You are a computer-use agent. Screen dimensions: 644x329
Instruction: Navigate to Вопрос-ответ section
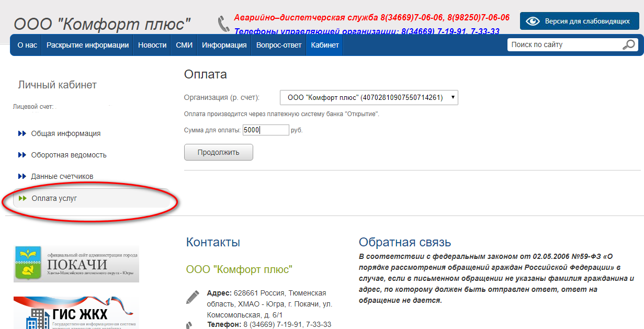(x=279, y=45)
